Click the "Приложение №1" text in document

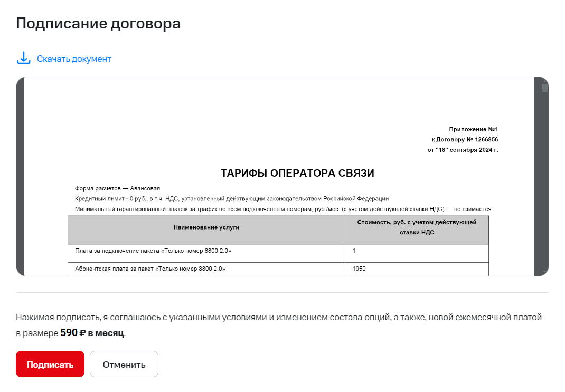(x=473, y=130)
